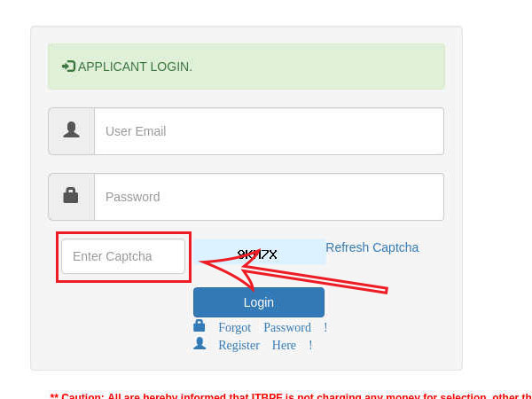532x399 pixels.
Task: Click the dark padlock icon beside Password field
Action: pos(71,195)
